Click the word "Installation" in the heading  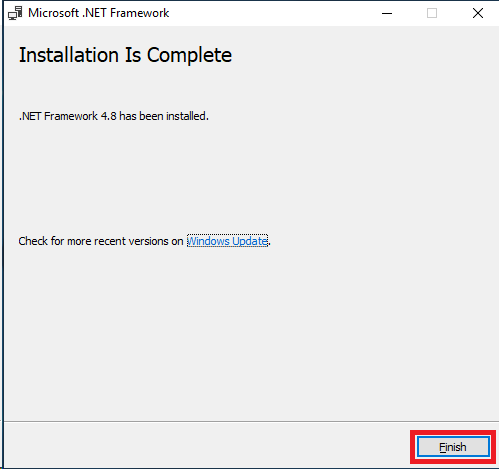[69, 55]
